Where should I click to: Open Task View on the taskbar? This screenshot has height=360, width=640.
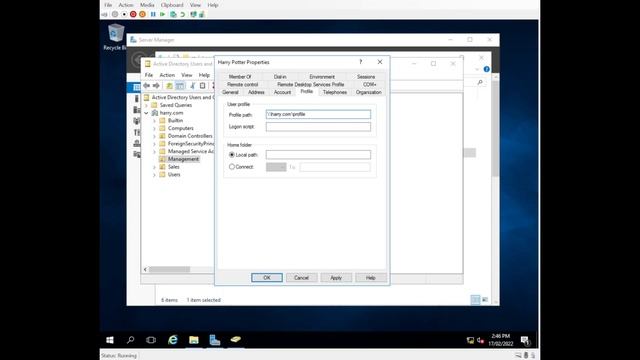[x=151, y=340]
